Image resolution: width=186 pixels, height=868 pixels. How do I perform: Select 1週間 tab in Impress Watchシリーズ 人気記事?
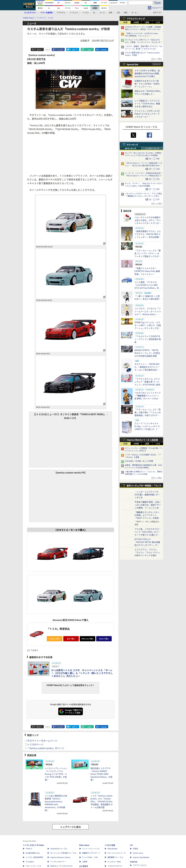[x=147, y=444]
